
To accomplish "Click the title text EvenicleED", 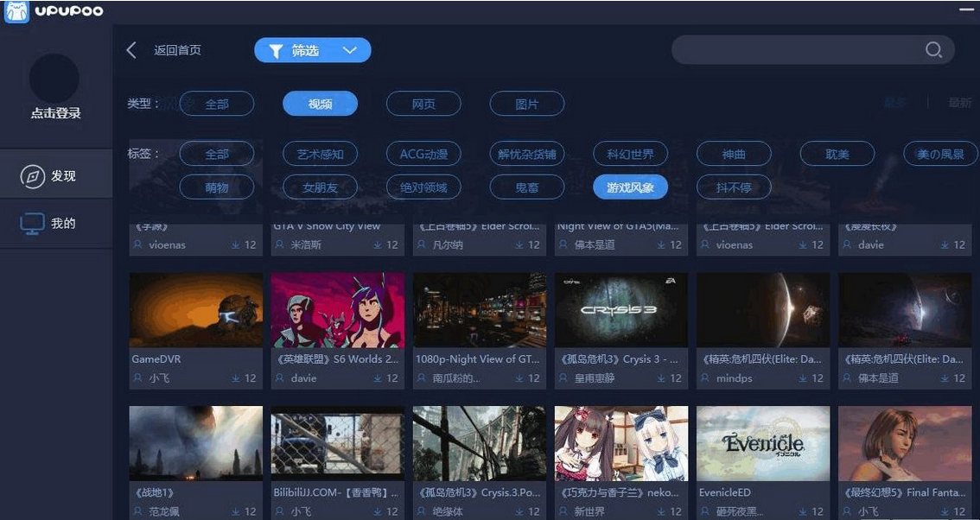I will pos(725,492).
